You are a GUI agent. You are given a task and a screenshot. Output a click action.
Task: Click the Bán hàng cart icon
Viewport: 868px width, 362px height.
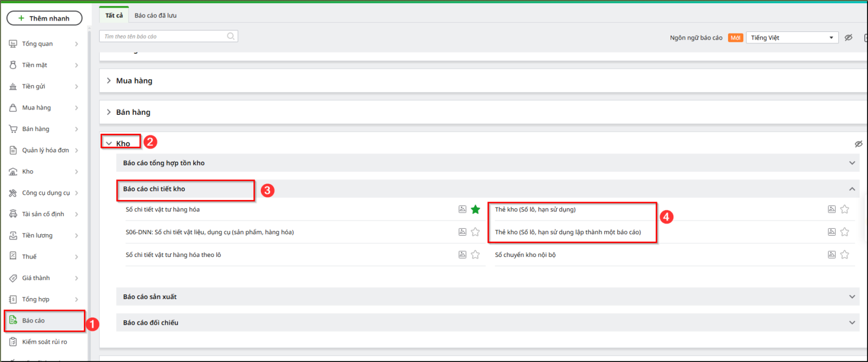(x=13, y=129)
